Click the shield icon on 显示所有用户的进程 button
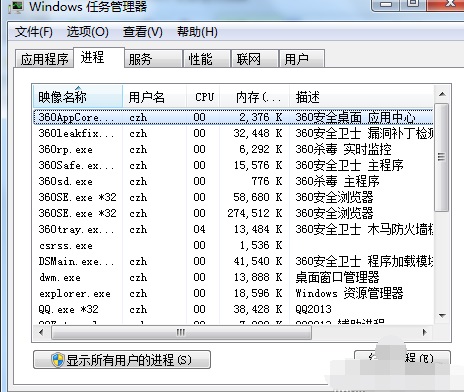This screenshot has height=392, width=464. tap(57, 360)
